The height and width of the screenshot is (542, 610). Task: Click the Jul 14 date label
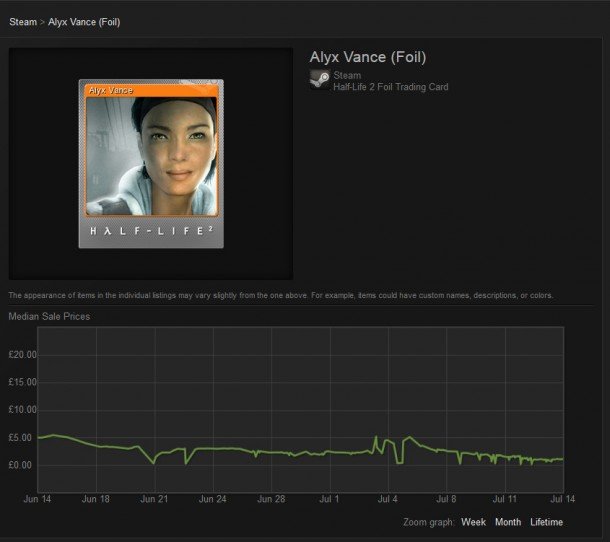point(563,499)
